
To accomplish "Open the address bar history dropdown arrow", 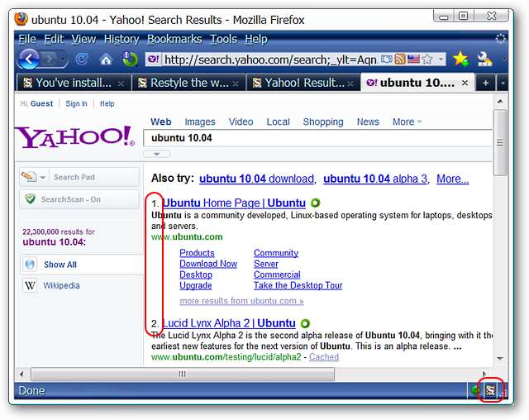I will click(x=441, y=59).
